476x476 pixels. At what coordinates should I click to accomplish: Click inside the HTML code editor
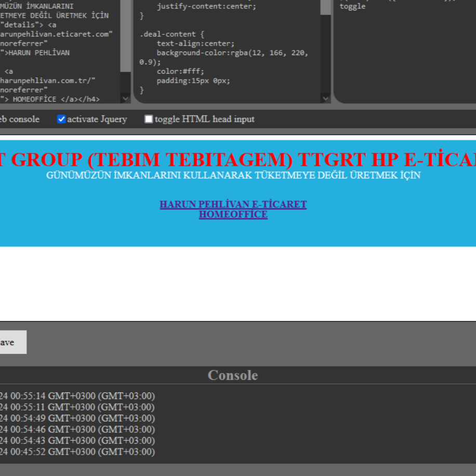(60, 51)
